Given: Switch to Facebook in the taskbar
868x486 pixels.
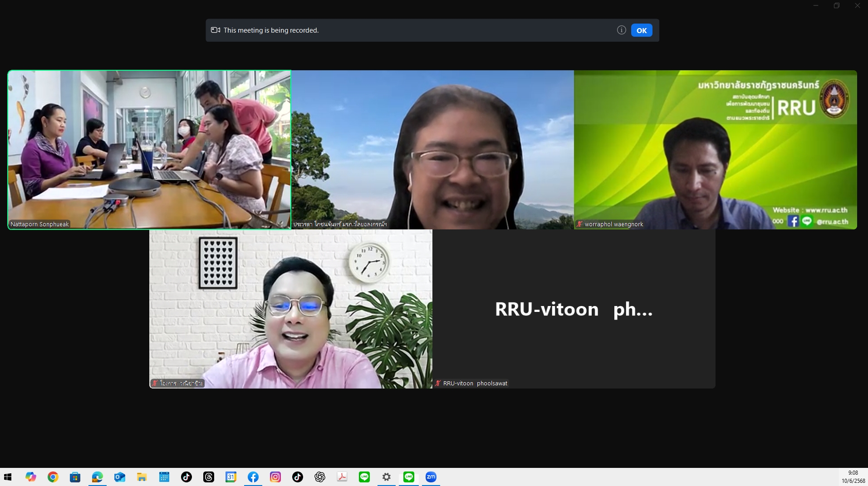Looking at the screenshot, I should coord(253,477).
